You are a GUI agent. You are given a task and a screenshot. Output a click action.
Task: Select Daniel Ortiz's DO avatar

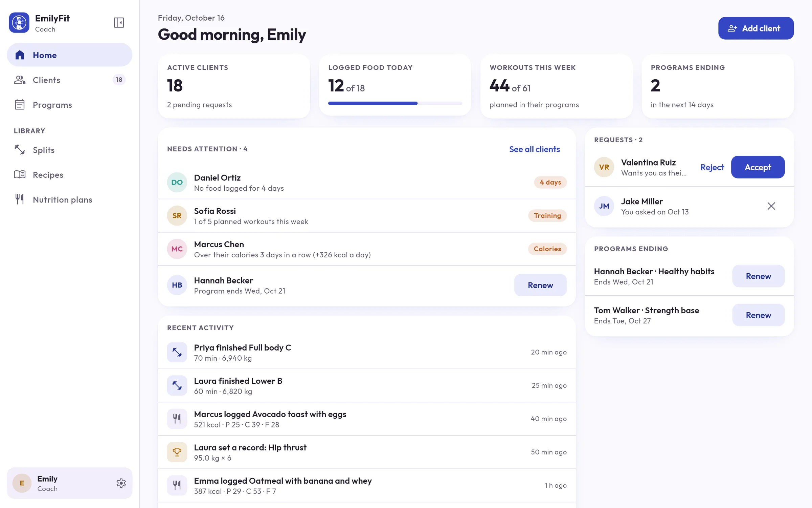(x=177, y=182)
